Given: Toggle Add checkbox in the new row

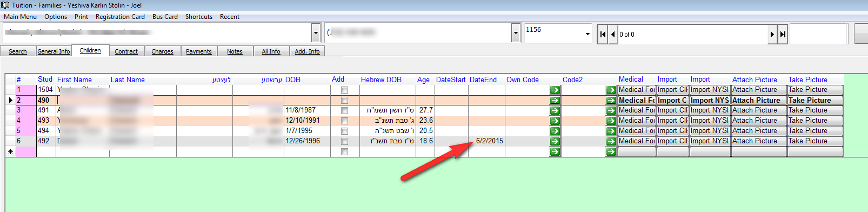Looking at the screenshot, I should [x=344, y=152].
